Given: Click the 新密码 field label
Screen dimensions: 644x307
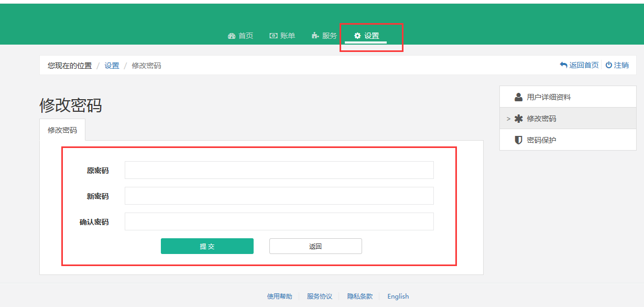Looking at the screenshot, I should pos(98,196).
